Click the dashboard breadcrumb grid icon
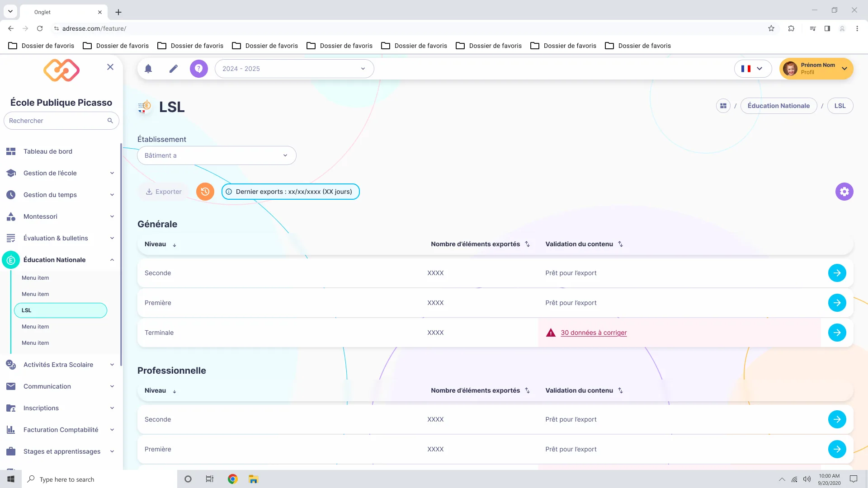868x488 pixels. 723,106
